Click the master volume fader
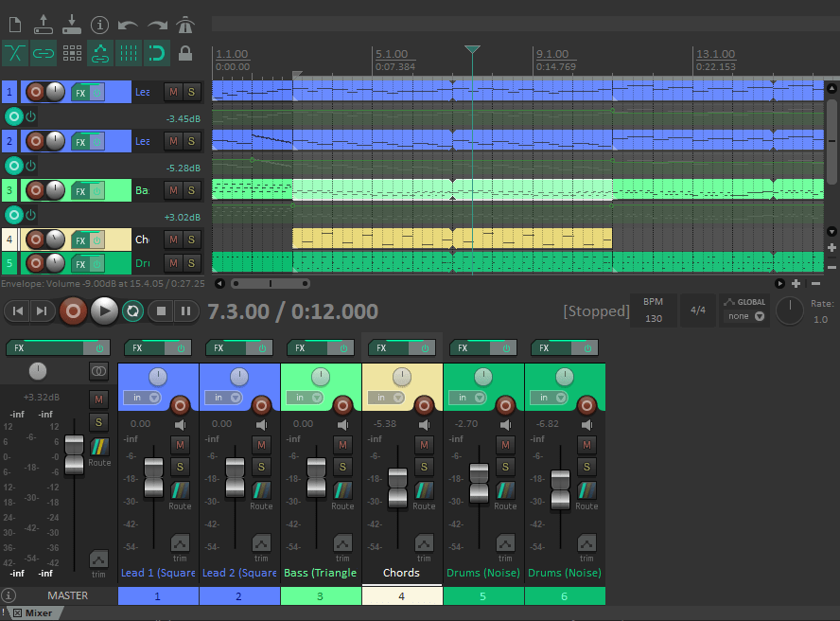Viewport: 840px width, 621px height. pos(74,453)
